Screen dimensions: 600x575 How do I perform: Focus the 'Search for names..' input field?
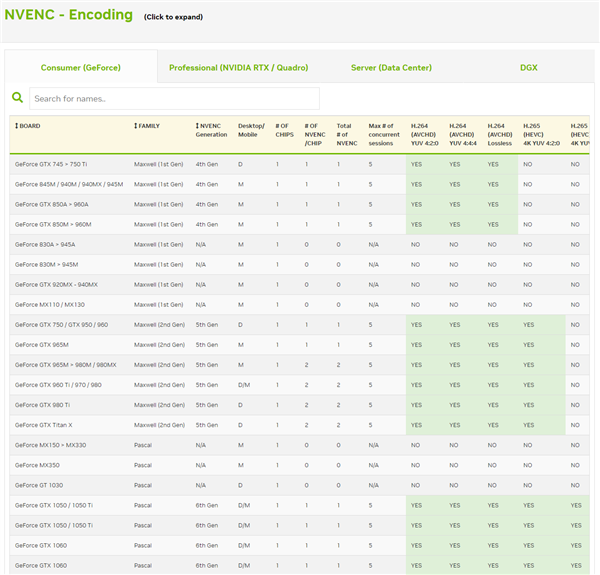point(174,98)
